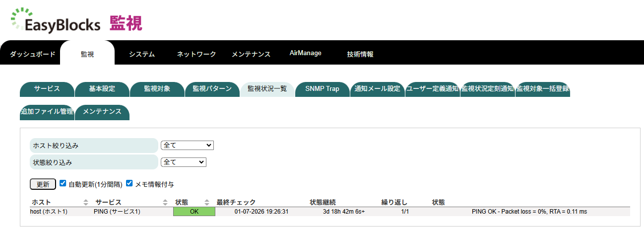Image resolution: width=644 pixels, height=231 pixels.
Task: Open the メンテナンス top menu
Action: pos(251,54)
